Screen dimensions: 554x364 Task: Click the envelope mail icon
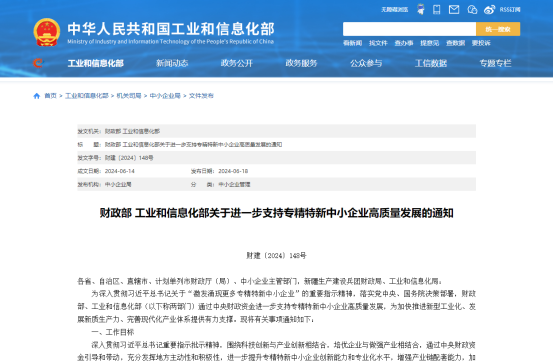tap(454, 10)
